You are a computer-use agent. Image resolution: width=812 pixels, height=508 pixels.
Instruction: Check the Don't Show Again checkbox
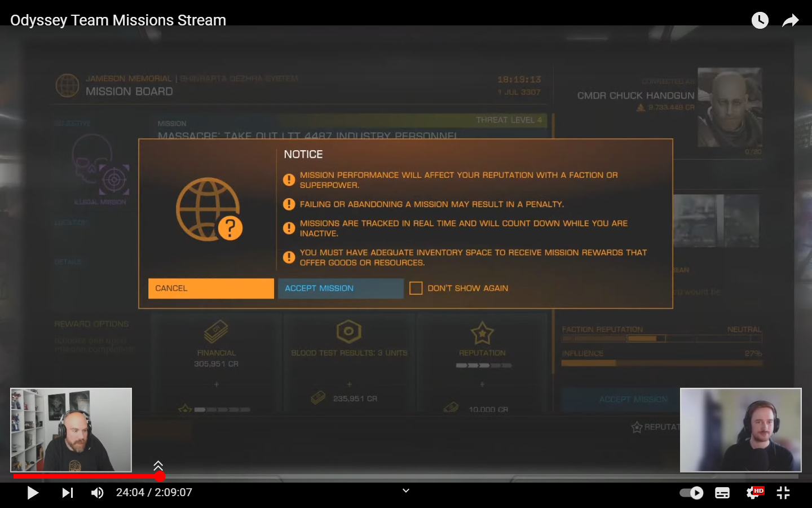(416, 288)
